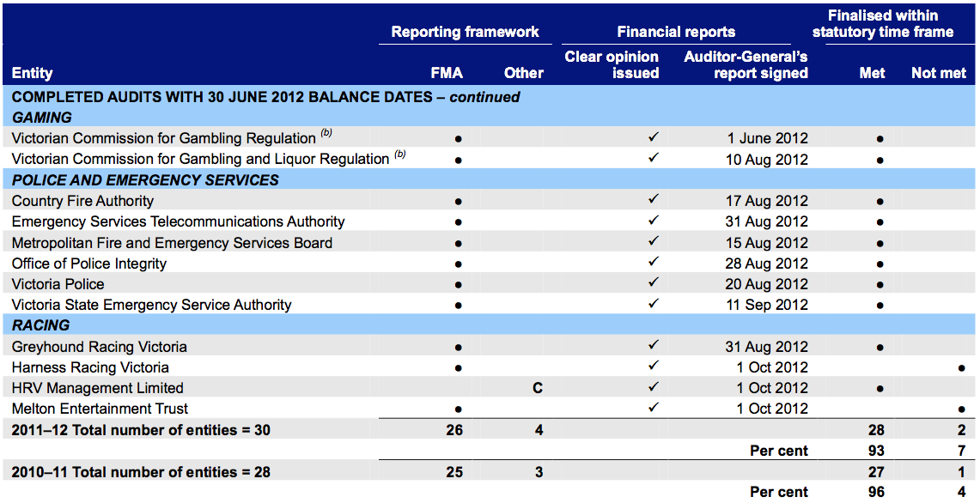This screenshot has width=980, height=503.
Task: Select the 17 Aug 2012 date
Action: click(767, 201)
